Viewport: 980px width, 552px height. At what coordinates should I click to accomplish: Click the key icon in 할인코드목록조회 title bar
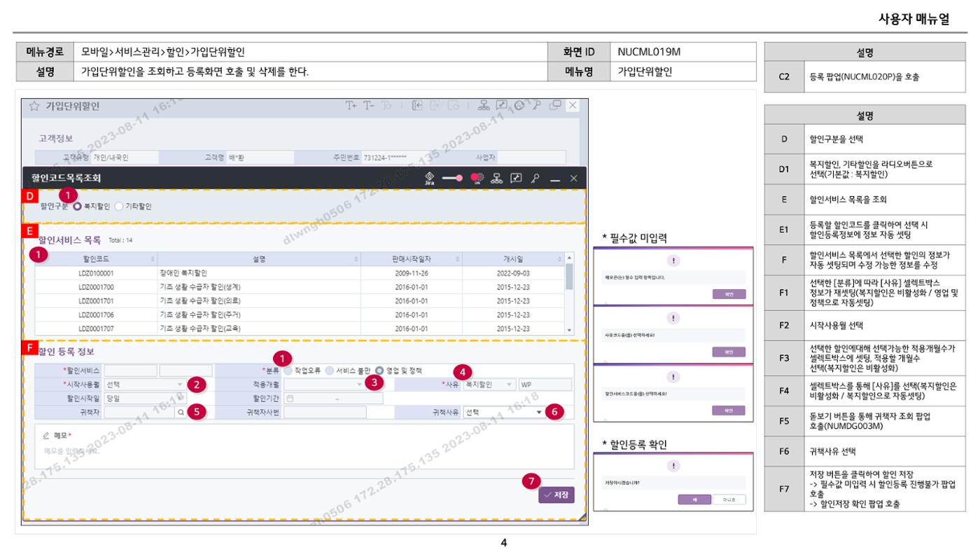535,179
